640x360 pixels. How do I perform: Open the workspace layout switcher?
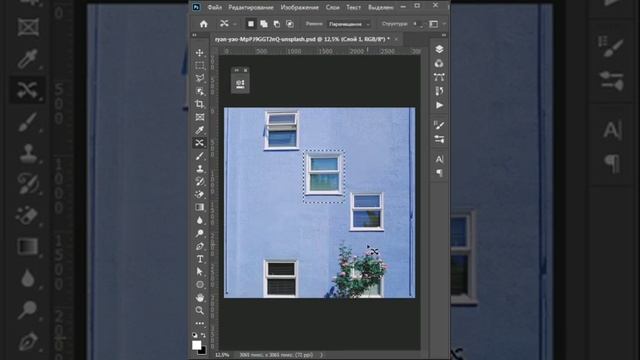click(x=434, y=24)
